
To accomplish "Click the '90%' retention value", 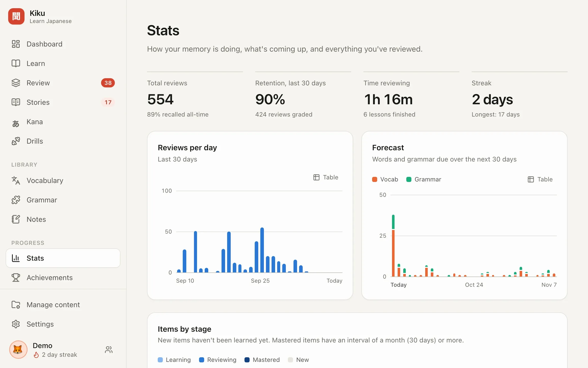I will pyautogui.click(x=270, y=99).
